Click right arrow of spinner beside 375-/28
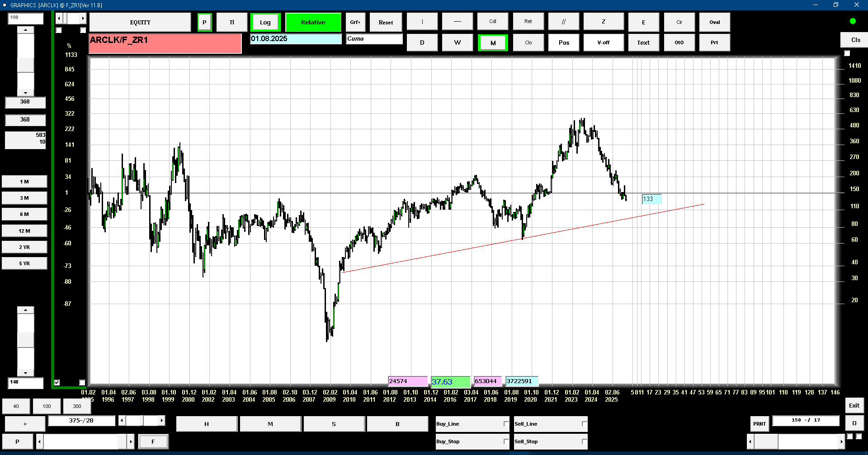This screenshot has width=868, height=455. (161, 421)
